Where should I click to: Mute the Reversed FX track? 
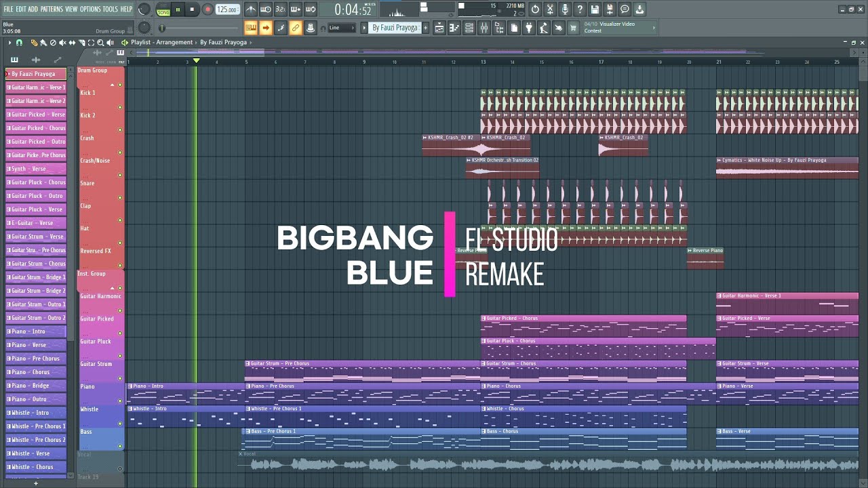pos(120,265)
